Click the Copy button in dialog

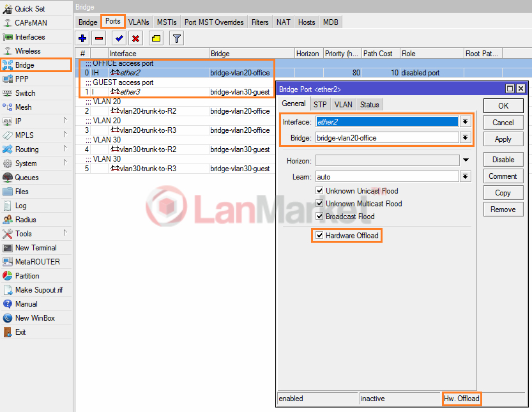tap(503, 193)
